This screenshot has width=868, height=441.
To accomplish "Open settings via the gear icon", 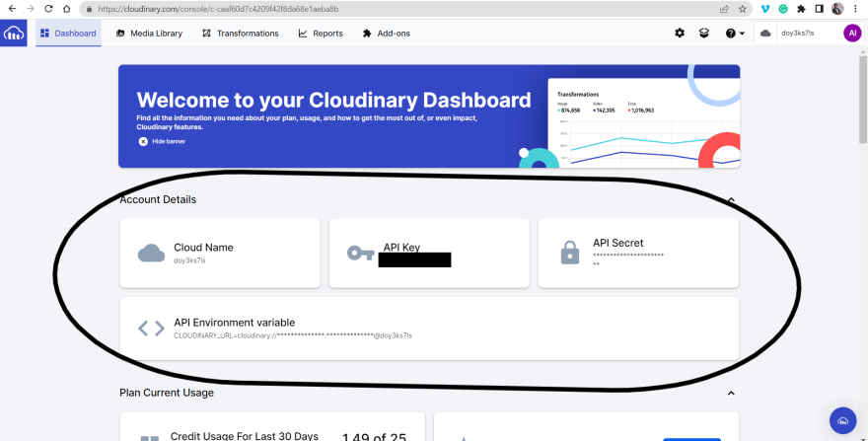I will 680,34.
